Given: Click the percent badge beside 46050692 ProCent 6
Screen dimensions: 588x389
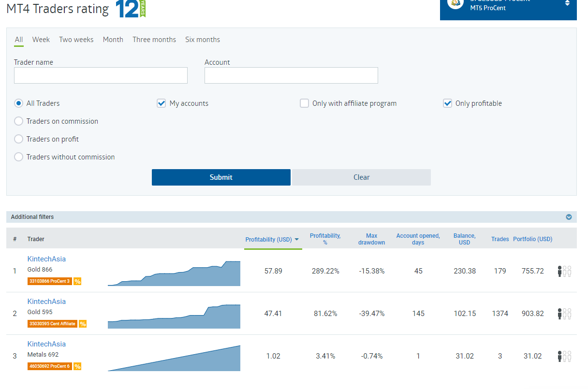Looking at the screenshot, I should pyautogui.click(x=77, y=366).
